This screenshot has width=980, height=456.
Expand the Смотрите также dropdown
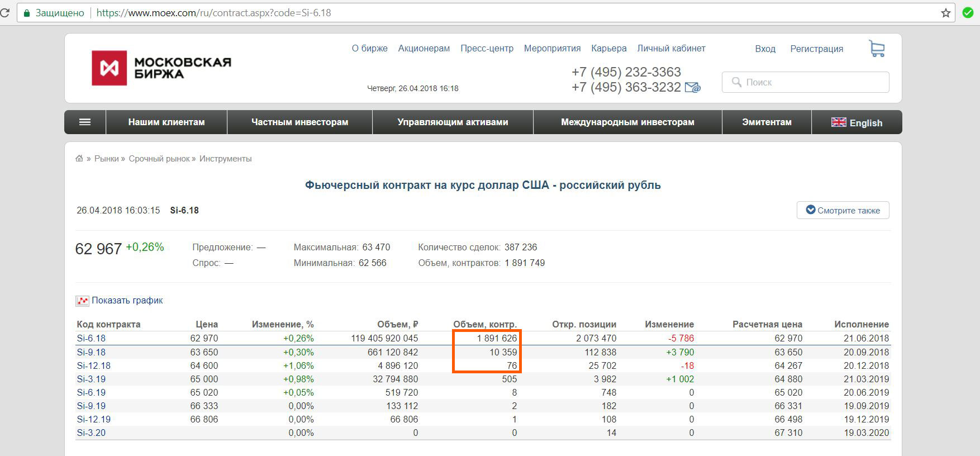click(843, 210)
